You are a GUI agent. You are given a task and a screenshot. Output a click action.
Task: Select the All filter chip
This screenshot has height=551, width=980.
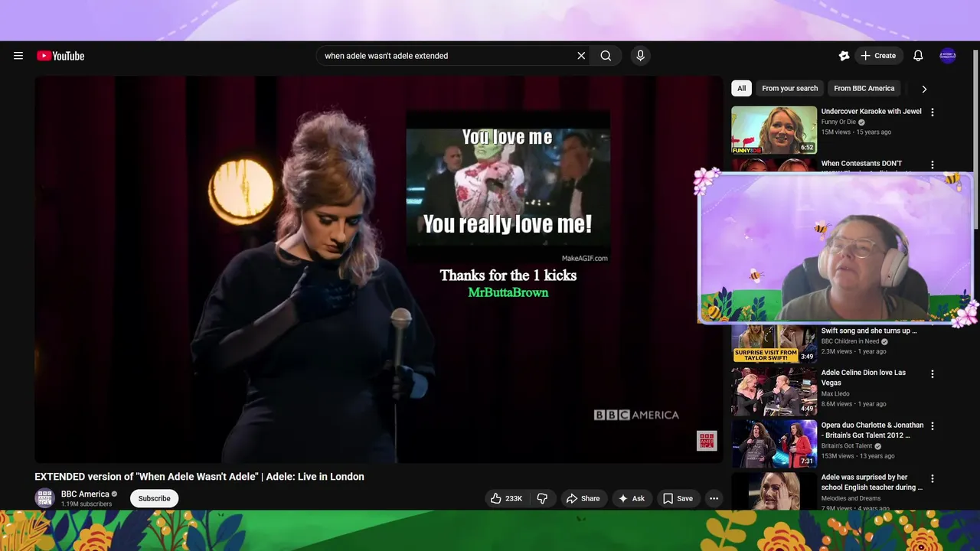coord(741,88)
